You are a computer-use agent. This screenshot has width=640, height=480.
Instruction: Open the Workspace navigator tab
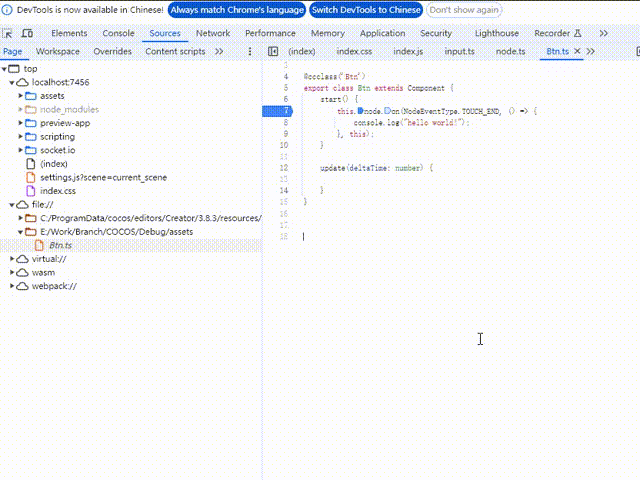pyautogui.click(x=58, y=51)
